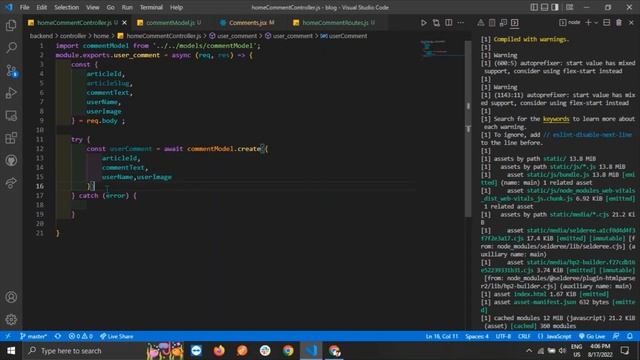This screenshot has width=640, height=360.
Task: Open the launch profile dropdown next to plus
Action: click(x=596, y=23)
